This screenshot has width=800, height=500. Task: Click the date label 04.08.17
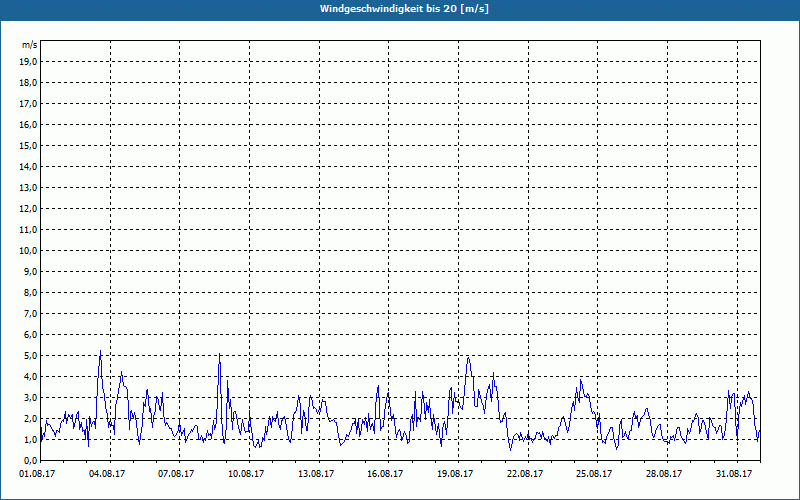click(107, 474)
